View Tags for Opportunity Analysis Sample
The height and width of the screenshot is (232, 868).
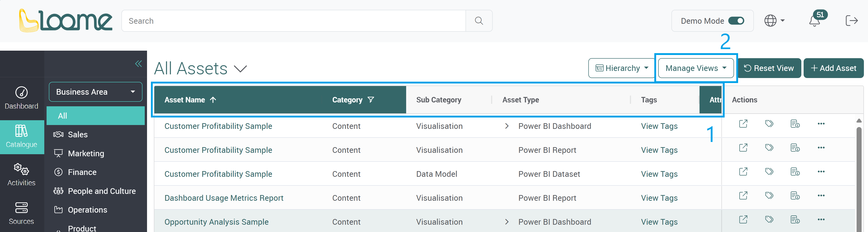(x=659, y=222)
